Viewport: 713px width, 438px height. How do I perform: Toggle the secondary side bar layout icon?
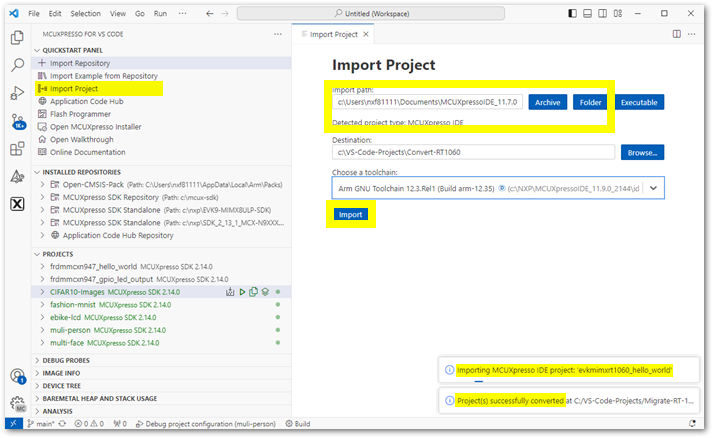click(603, 14)
